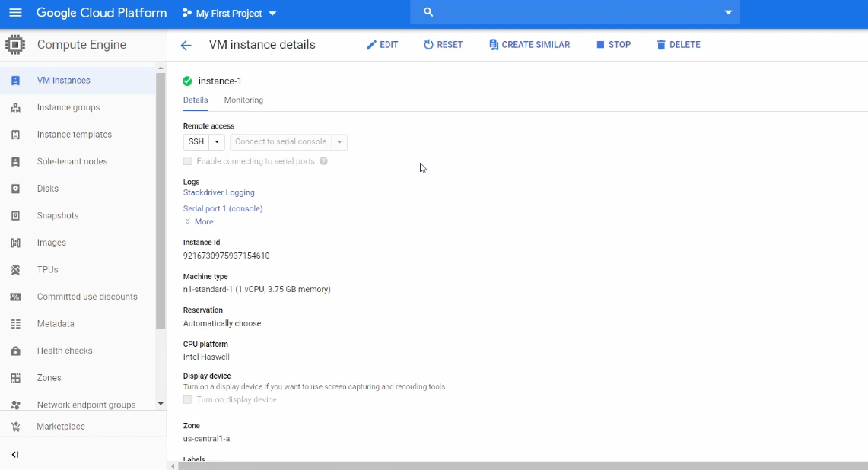Click the machine type n1-standard-1 text

click(x=257, y=290)
